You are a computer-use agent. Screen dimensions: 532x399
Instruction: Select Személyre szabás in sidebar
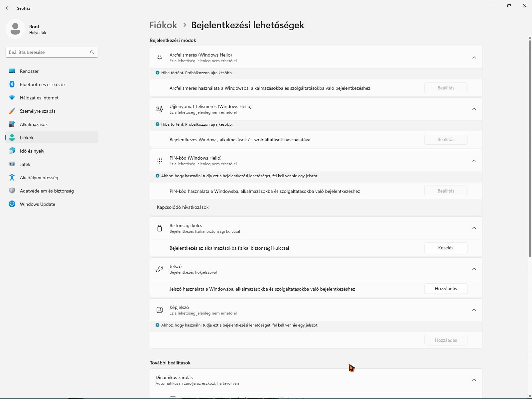pyautogui.click(x=52, y=111)
